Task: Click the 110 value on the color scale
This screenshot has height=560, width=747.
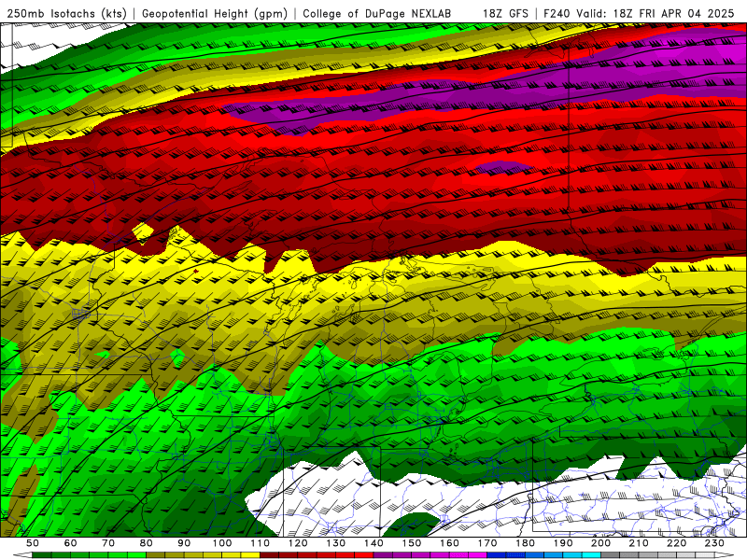Action: (261, 543)
